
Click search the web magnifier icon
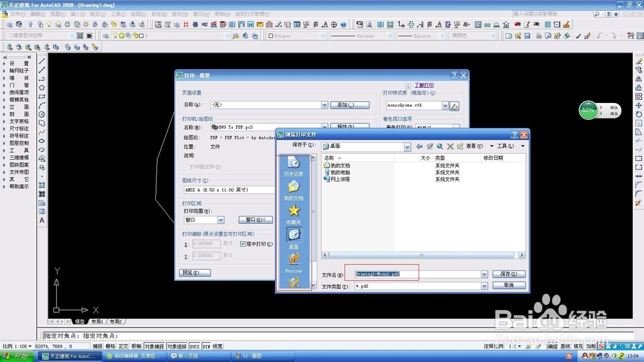coord(440,146)
